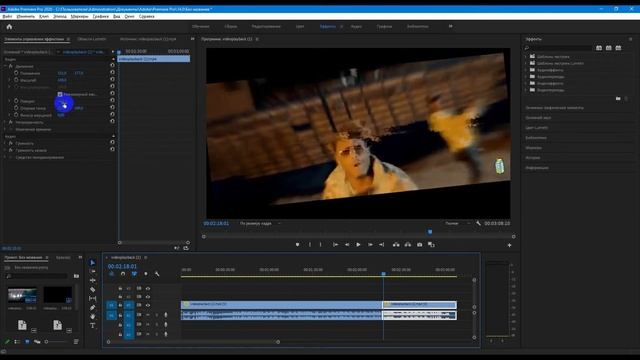Viewport: 640px width, 360px height.
Task: Switch the Project panel to icon view
Action: pyautogui.click(x=27, y=342)
